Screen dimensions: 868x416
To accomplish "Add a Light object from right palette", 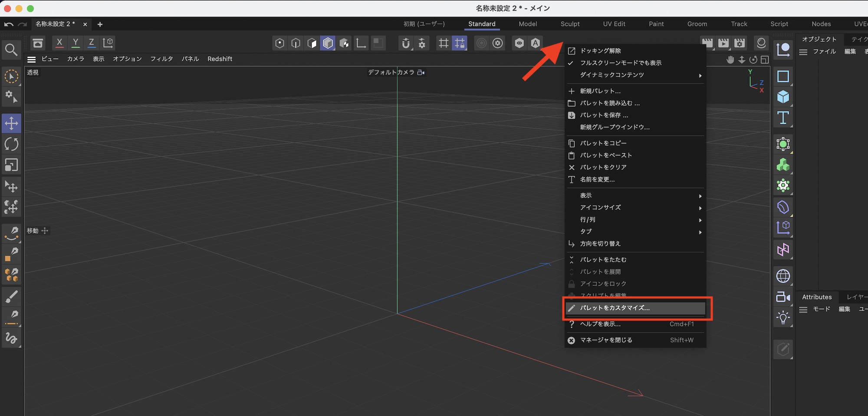I will tap(783, 318).
